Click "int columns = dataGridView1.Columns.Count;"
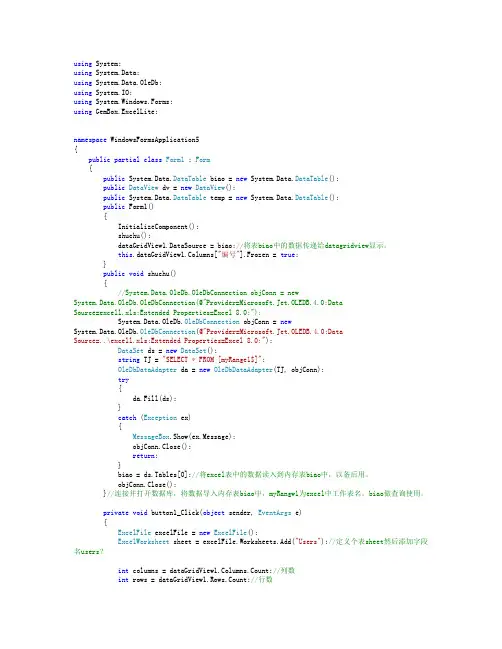Viewport: 502px width, 649px height. click(207, 571)
